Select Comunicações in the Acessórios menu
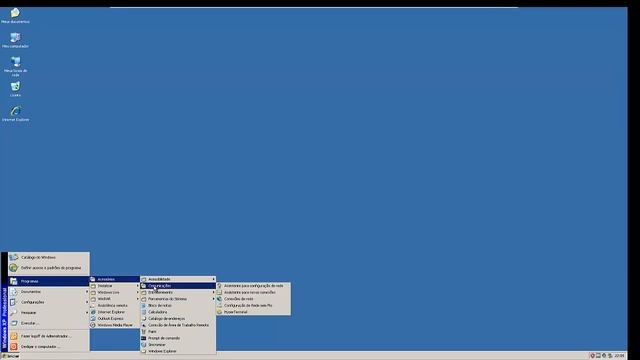Viewport: 640px width, 360px height. coord(178,286)
